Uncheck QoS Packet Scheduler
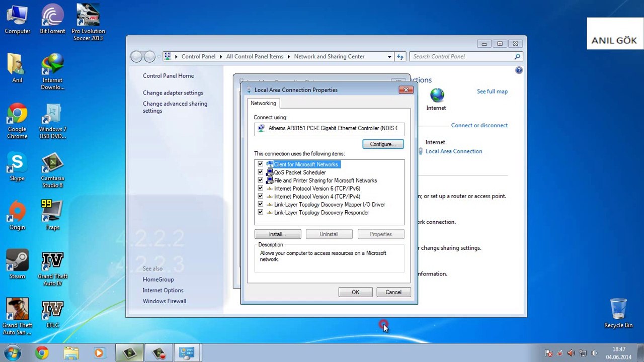 (x=260, y=172)
